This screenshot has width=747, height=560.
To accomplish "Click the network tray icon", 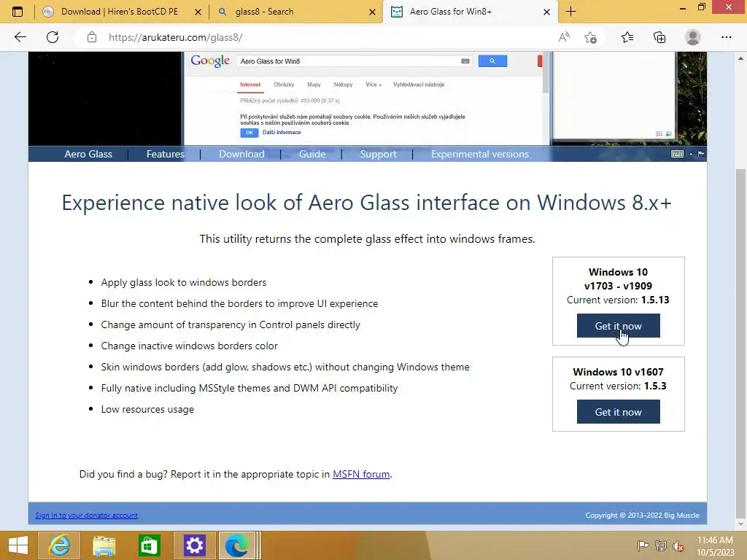I will [x=661, y=545].
